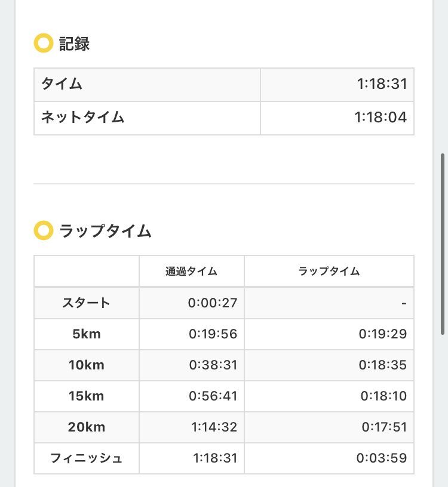Click the yellow circle icon beside ラップタイム heading
Image resolution: width=448 pixels, height=487 pixels.
click(43, 230)
